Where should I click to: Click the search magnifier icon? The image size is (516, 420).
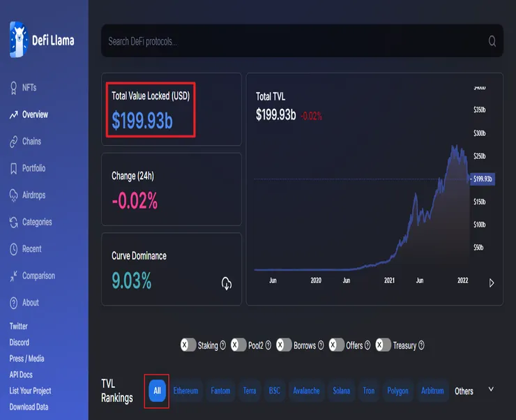point(492,41)
